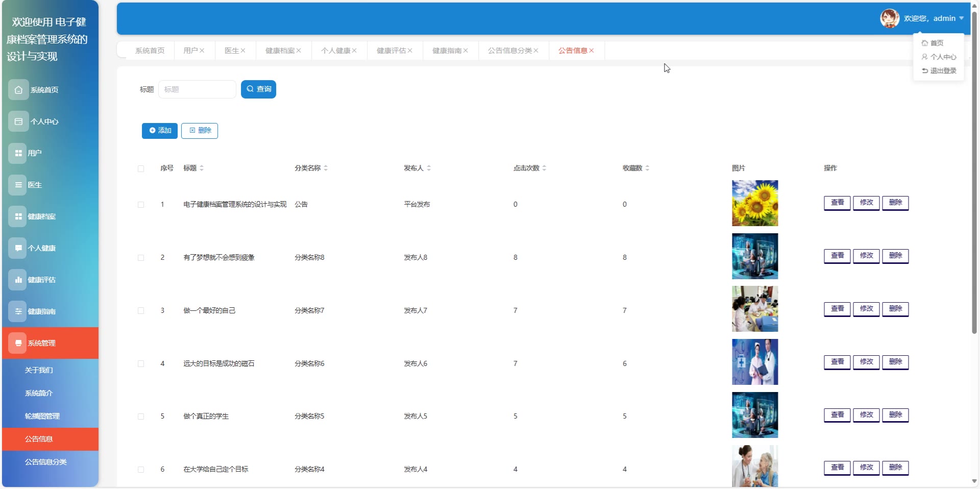Screen dimensions: 980x489
Task: Select the 用户 grid icon in sidebar
Action: pyautogui.click(x=18, y=153)
